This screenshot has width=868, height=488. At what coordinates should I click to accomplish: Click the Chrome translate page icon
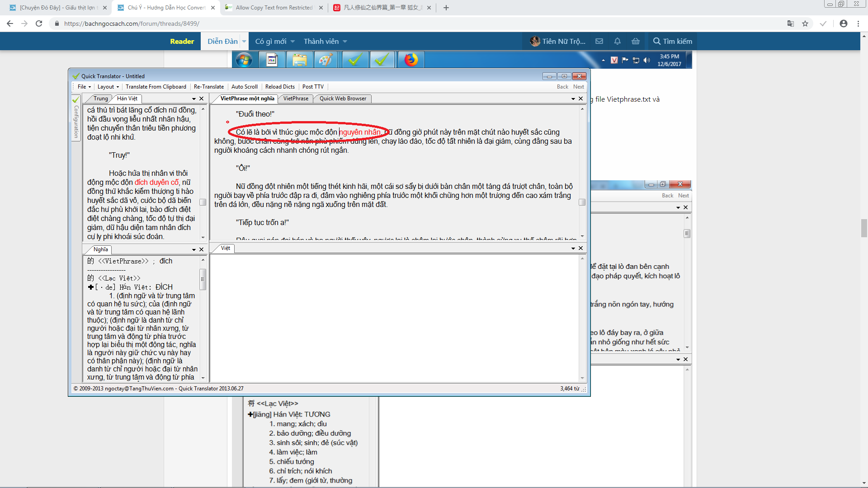click(x=790, y=23)
